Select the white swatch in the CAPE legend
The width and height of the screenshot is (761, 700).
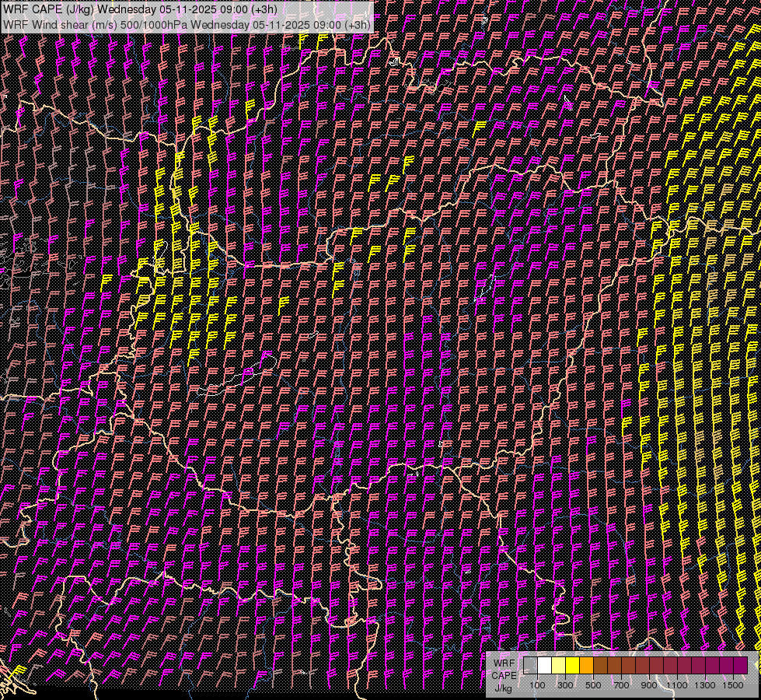(544, 666)
